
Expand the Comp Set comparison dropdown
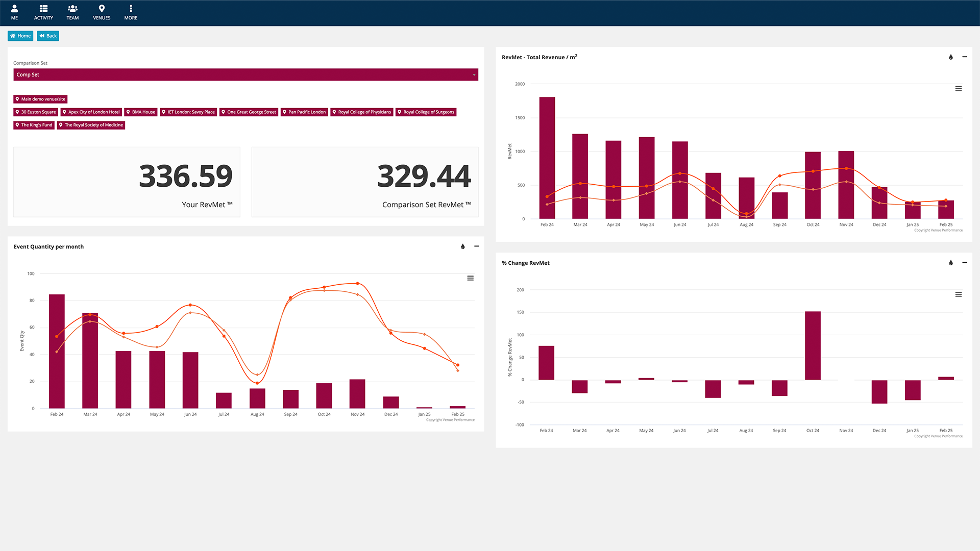tap(246, 74)
